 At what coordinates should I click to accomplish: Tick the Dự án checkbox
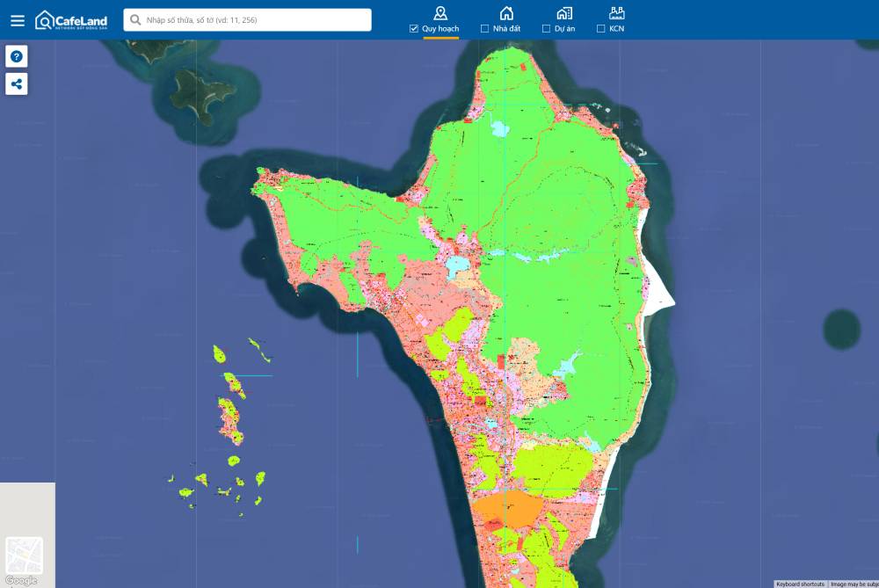(546, 29)
